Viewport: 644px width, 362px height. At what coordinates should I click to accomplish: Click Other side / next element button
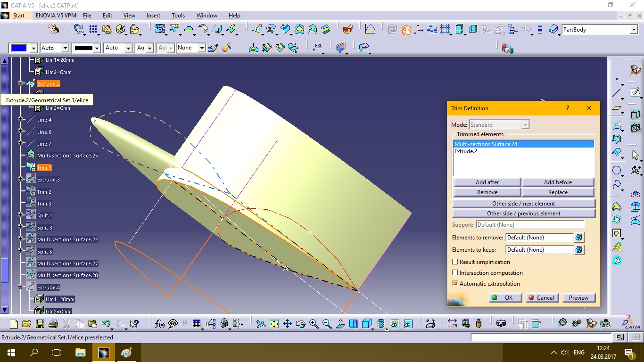(523, 203)
